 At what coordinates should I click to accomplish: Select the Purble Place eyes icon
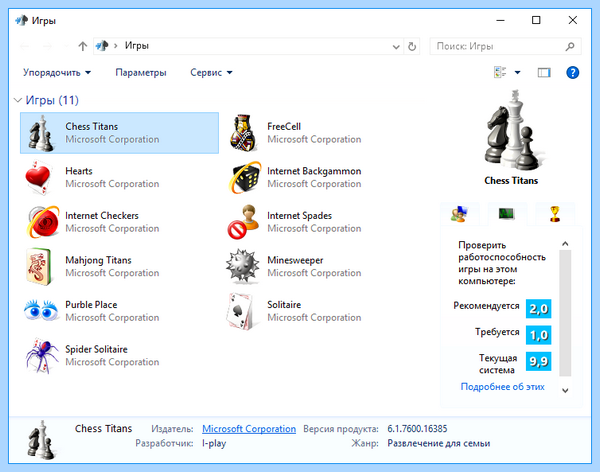(41, 310)
